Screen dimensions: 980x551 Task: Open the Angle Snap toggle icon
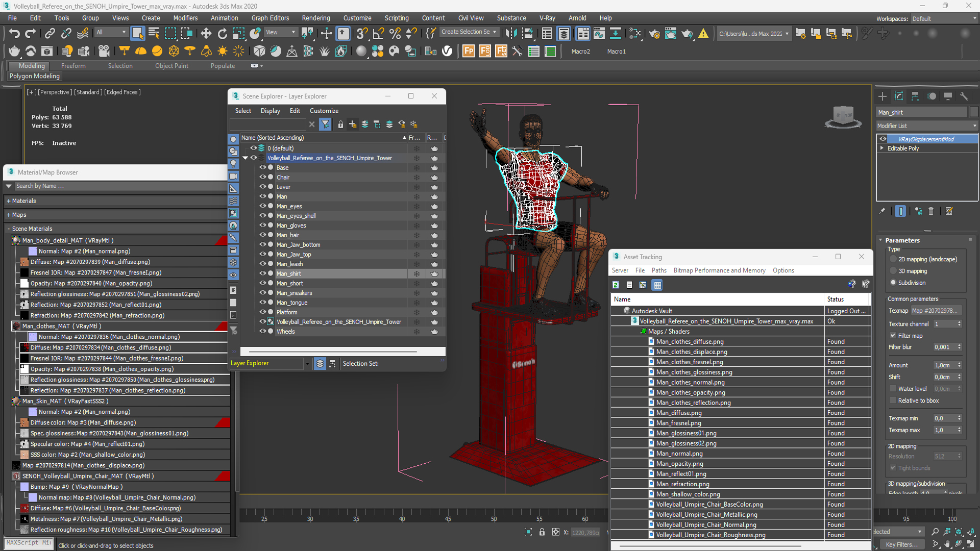378,34
